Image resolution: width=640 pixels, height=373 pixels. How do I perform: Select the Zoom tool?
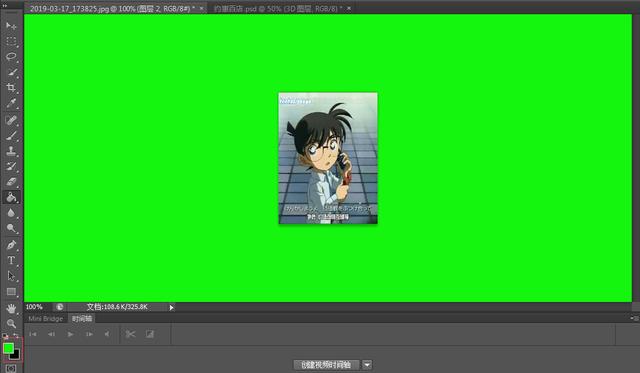coord(11,324)
